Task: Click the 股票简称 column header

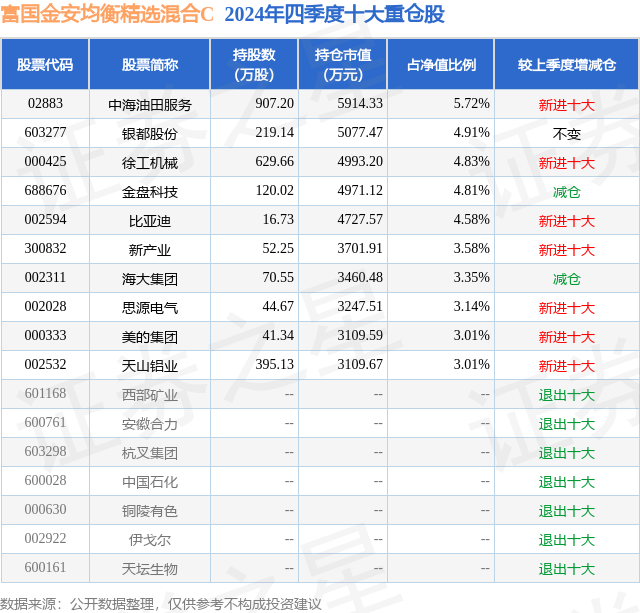Action: [x=150, y=64]
